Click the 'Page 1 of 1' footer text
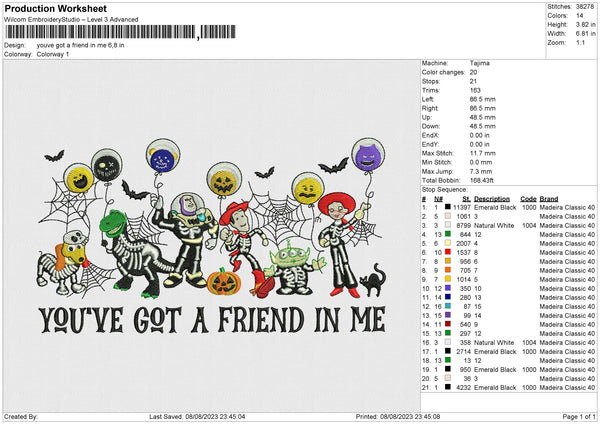This screenshot has width=600, height=424. tap(579, 416)
